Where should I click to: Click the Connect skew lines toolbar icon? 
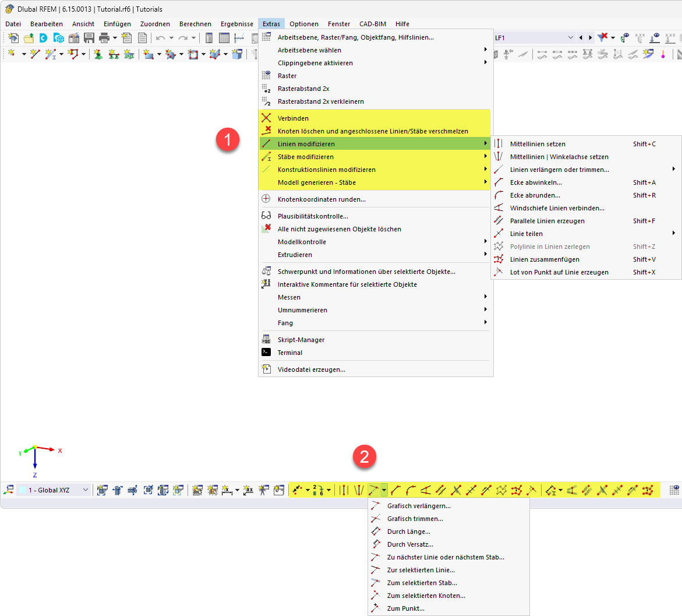426,490
